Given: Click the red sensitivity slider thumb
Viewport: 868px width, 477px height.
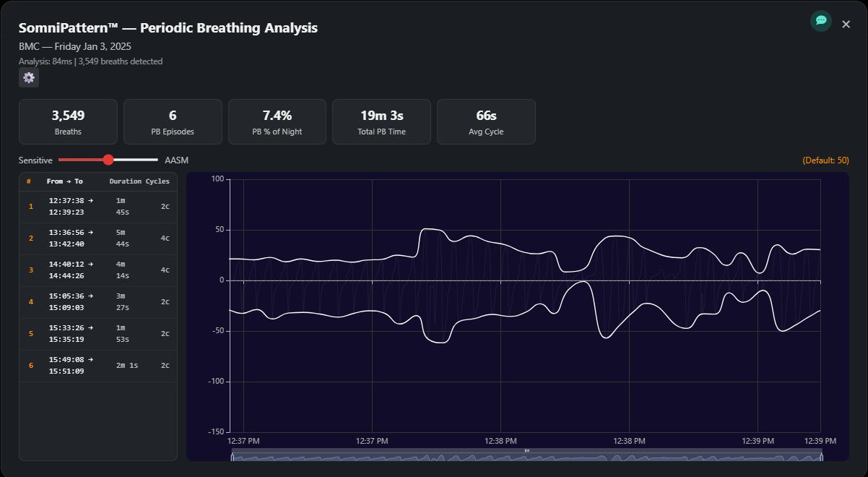Looking at the screenshot, I should [108, 160].
